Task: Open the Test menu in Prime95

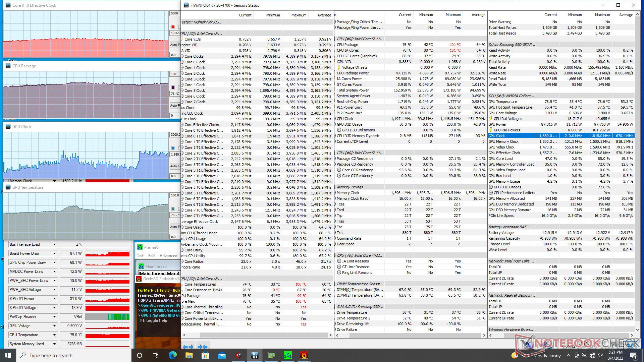Action: point(140,256)
